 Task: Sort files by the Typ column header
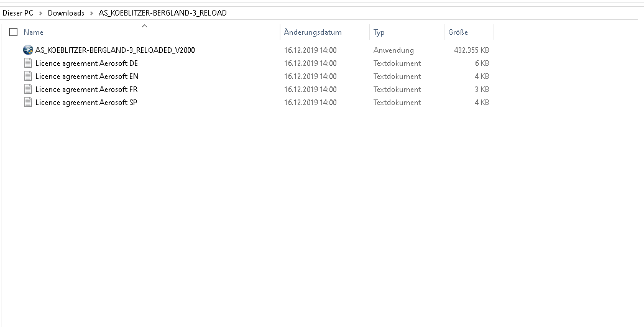coord(379,32)
